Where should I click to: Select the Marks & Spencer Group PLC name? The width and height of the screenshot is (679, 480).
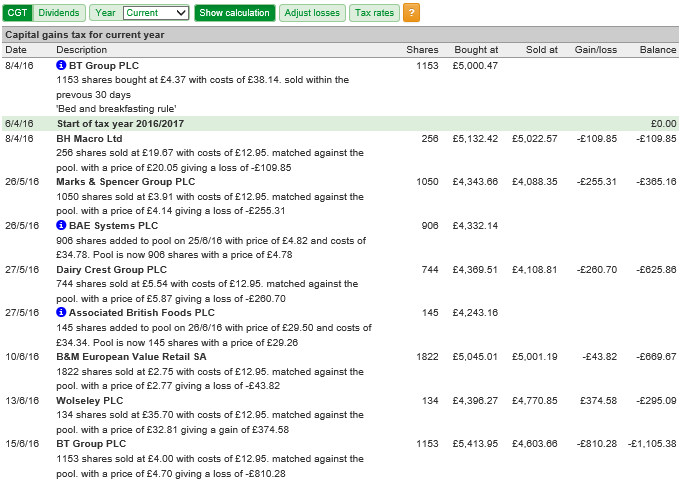(x=126, y=182)
